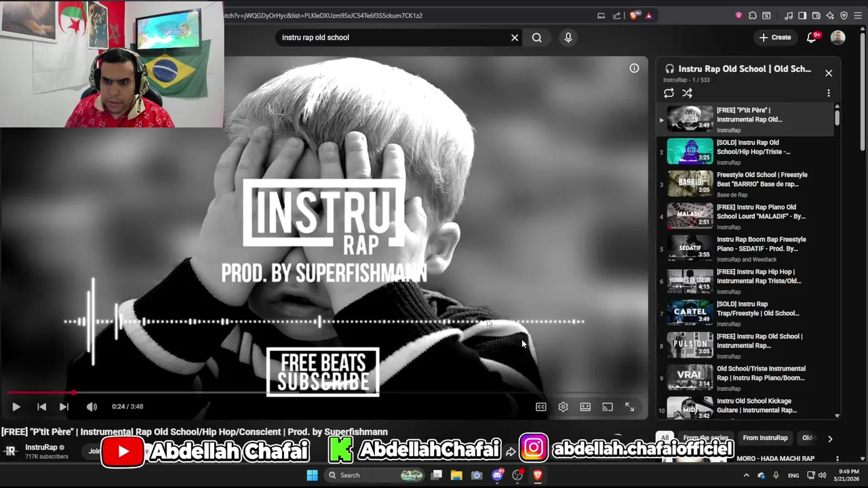
Task: Play 'PULSION' old school instru item
Action: tap(746, 346)
